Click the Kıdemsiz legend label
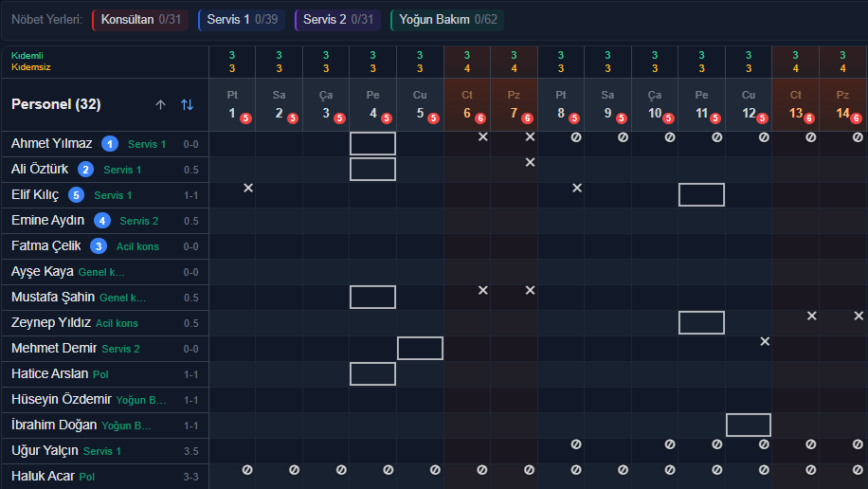This screenshot has width=868, height=489. coord(31,67)
